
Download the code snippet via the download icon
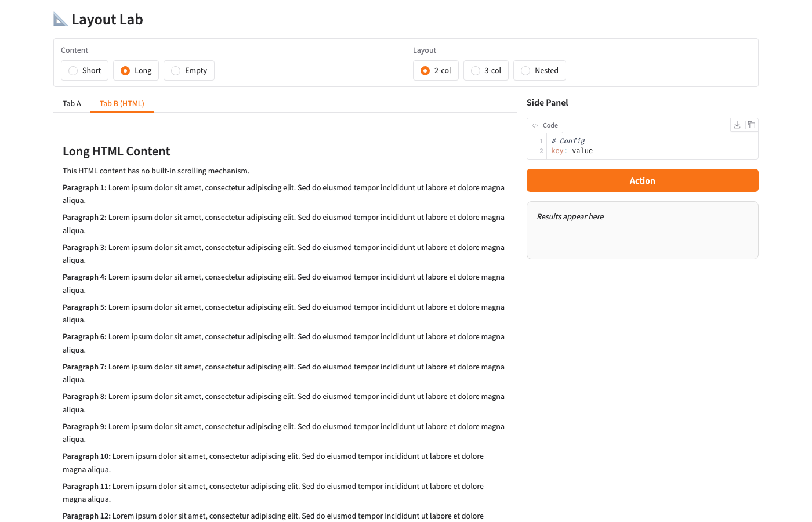pyautogui.click(x=737, y=125)
